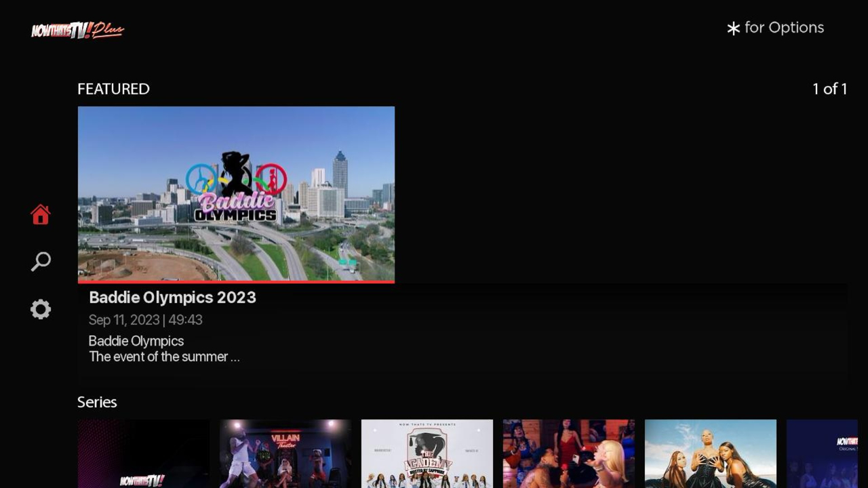Open settings with the gear icon
The image size is (868, 488).
click(x=41, y=309)
